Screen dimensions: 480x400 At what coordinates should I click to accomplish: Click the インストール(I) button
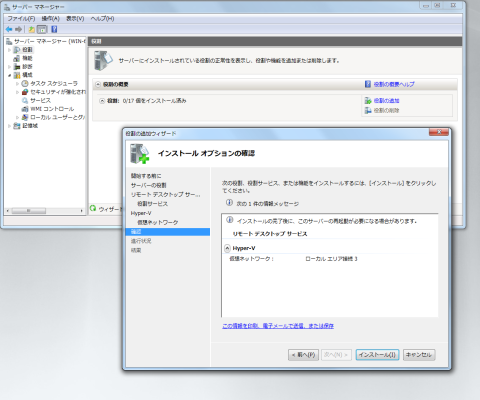pos(377,355)
